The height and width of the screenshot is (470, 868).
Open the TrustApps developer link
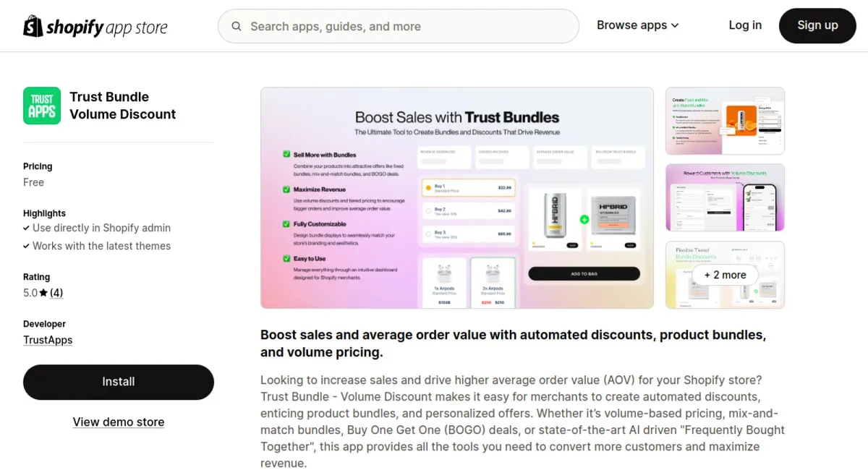tap(48, 339)
